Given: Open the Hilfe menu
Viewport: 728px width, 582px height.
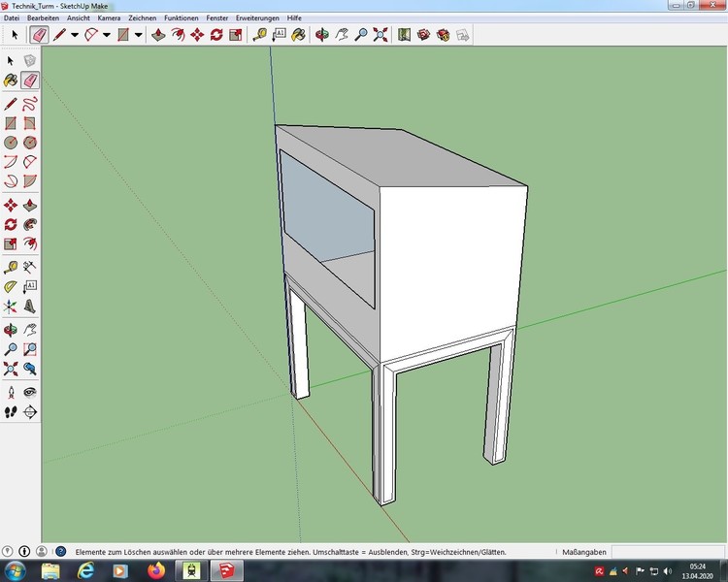Looking at the screenshot, I should (x=294, y=18).
